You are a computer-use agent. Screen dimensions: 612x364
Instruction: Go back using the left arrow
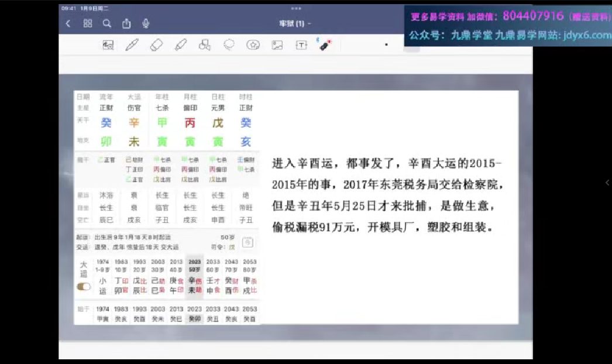tap(68, 23)
